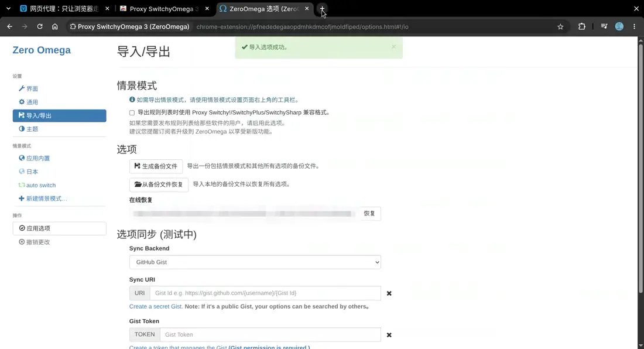The image size is (644, 349).
Task: Click the Proxy SwitchyOmega 3 site info chip
Action: 129,27
